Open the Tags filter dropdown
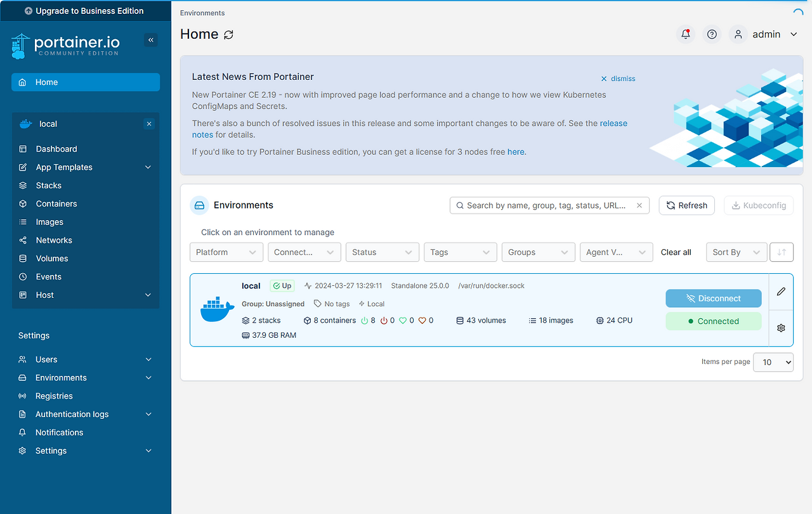Image resolution: width=812 pixels, height=514 pixels. pos(461,252)
